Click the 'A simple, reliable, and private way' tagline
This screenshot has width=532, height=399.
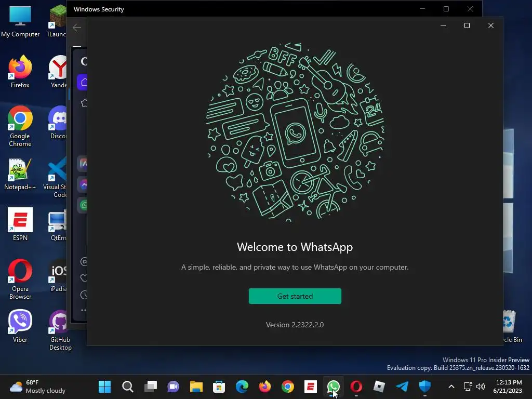(x=295, y=267)
